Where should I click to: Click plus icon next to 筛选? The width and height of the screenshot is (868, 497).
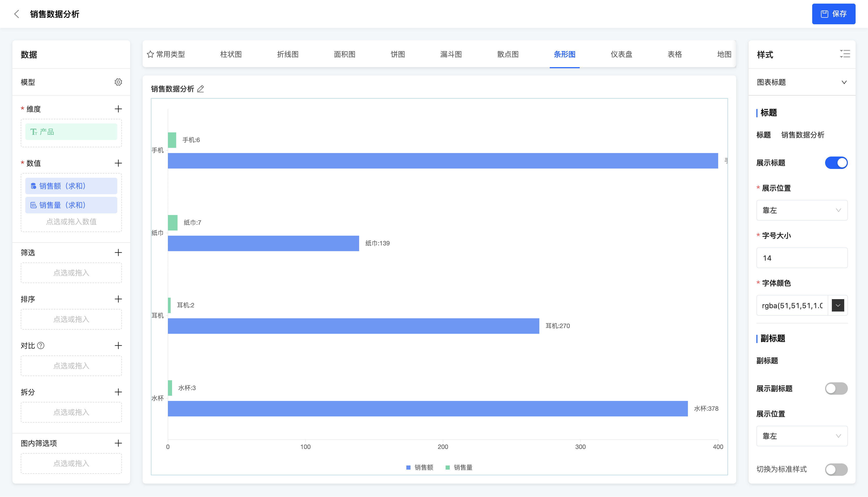click(118, 253)
